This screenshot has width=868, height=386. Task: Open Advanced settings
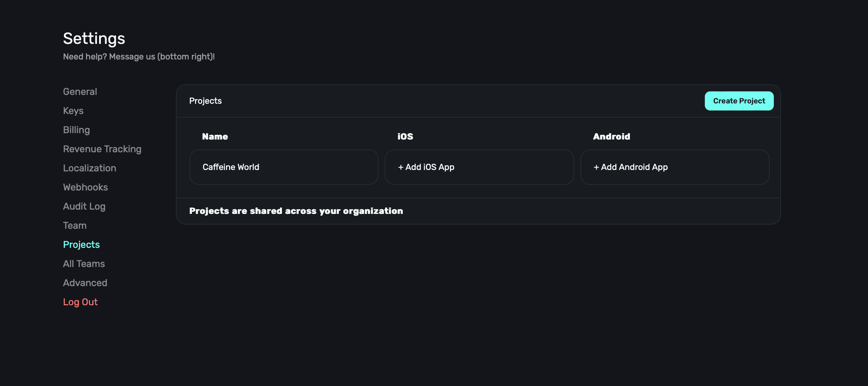point(85,283)
